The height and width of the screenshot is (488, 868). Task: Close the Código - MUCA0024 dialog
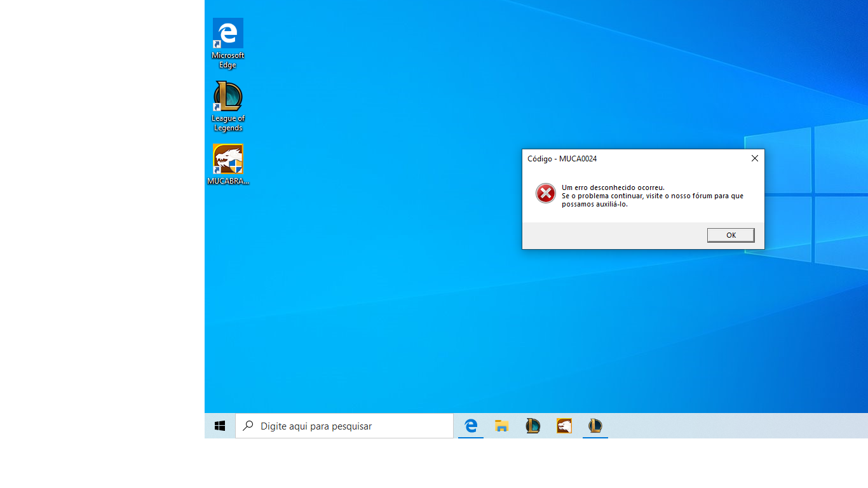click(754, 158)
